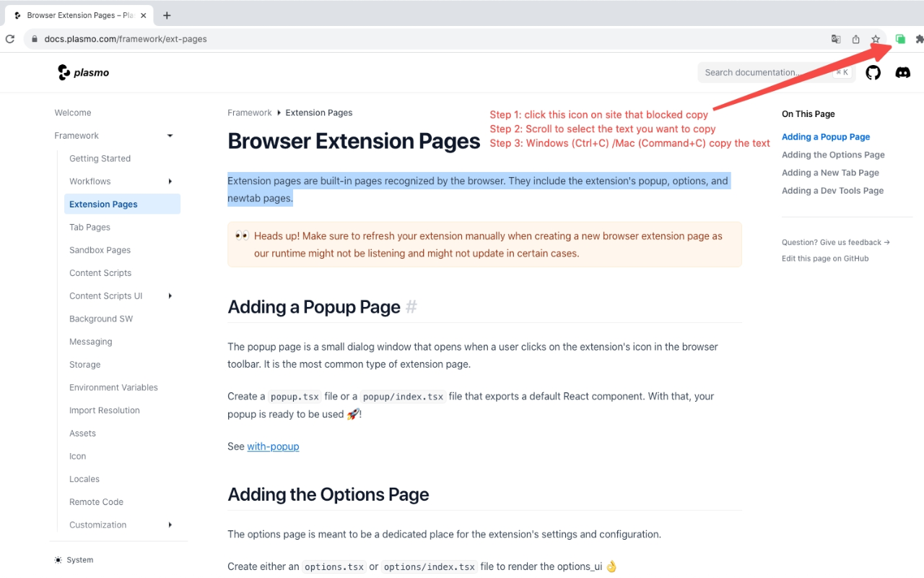Open the GitHub icon link
Screen dimensions: 924x578
[x=873, y=72]
